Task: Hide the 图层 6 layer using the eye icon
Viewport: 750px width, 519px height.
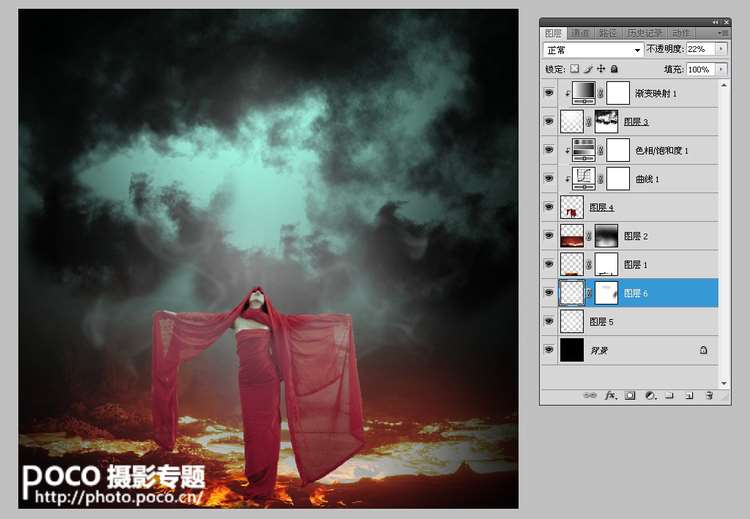Action: 549,293
